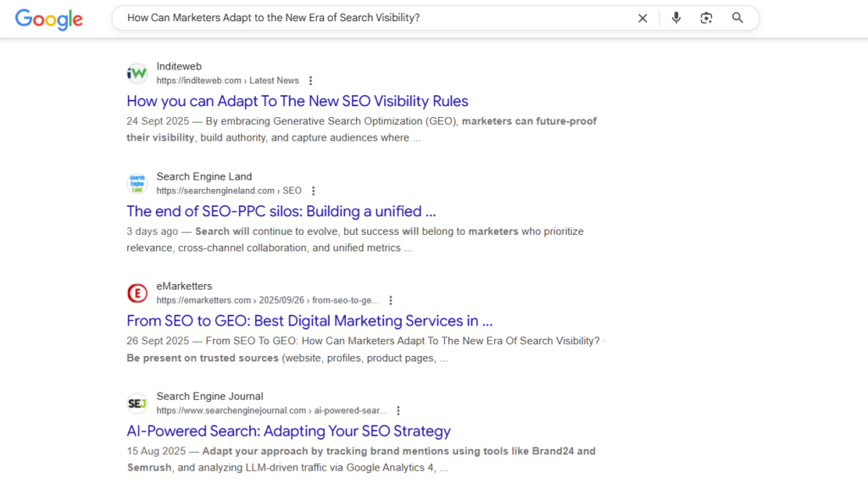This screenshot has height=484, width=868.
Task: Open Google Lens image search
Action: 706,18
